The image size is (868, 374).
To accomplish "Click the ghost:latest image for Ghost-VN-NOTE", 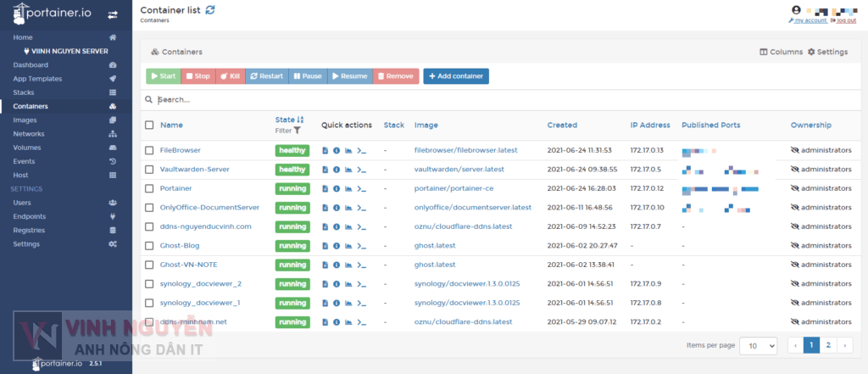I will click(435, 265).
